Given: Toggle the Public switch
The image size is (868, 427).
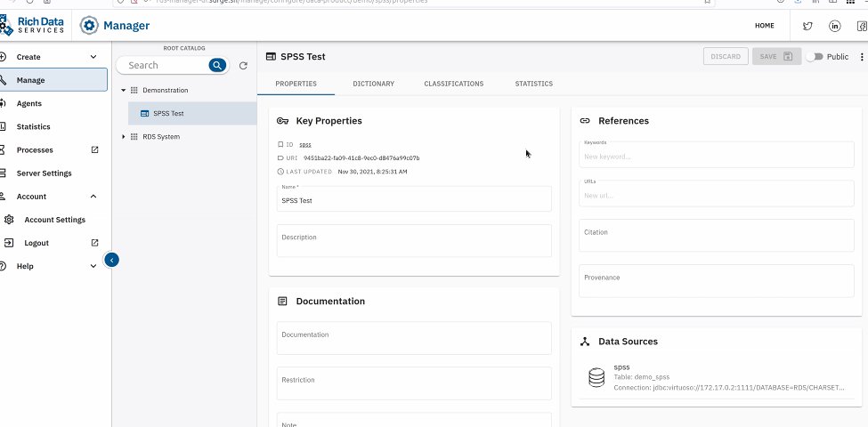Looking at the screenshot, I should (x=814, y=56).
